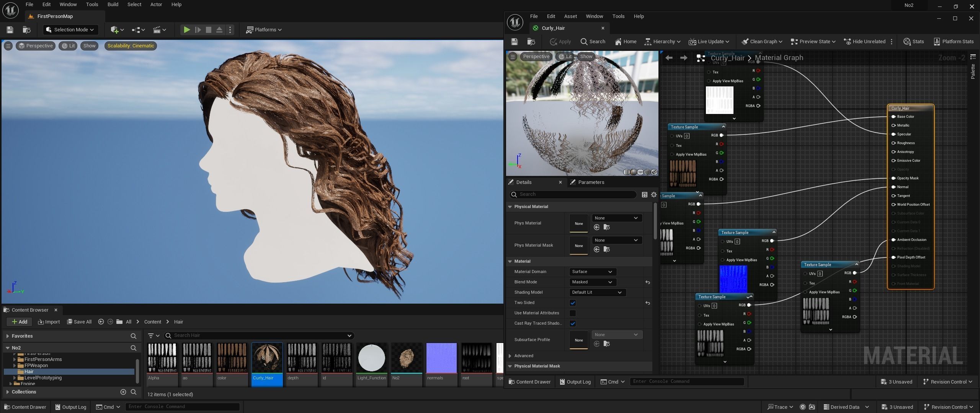Click the Emissive Color input pin
980x413 pixels.
click(x=893, y=161)
